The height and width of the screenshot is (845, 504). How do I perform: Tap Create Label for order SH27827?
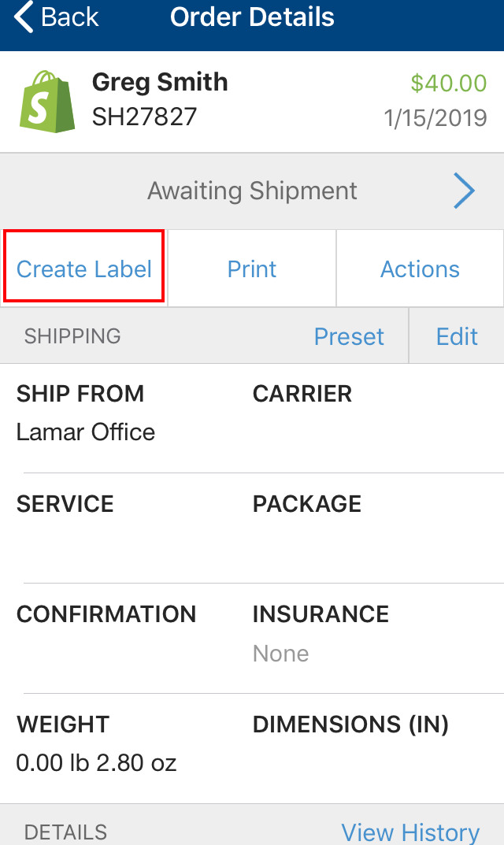83,269
